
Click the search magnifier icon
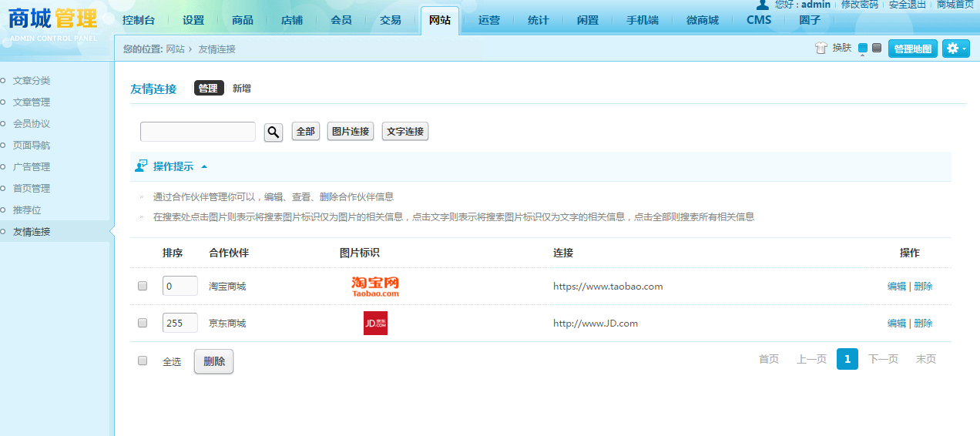pos(274,132)
